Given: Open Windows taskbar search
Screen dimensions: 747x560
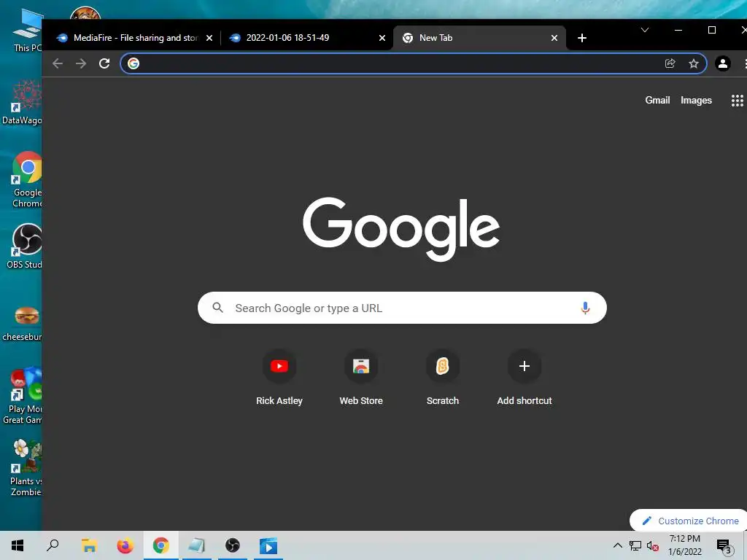Looking at the screenshot, I should coord(53,545).
